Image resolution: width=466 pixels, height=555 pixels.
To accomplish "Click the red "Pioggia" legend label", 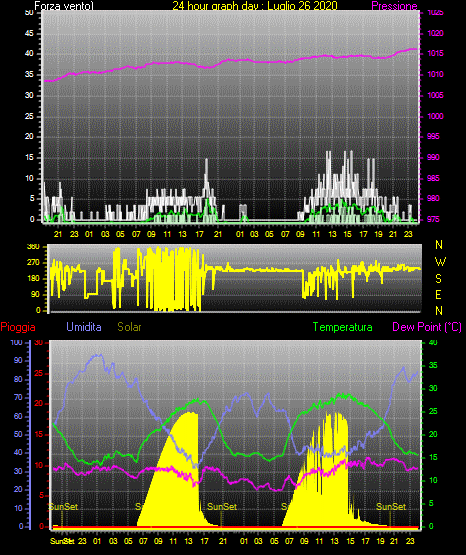I will [x=18, y=327].
